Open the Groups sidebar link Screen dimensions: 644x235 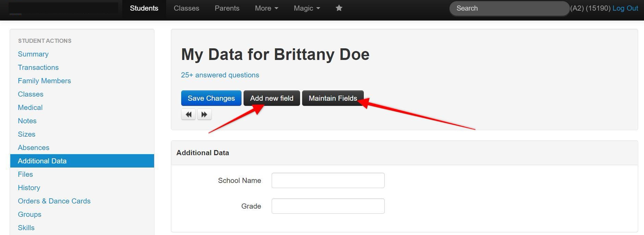[29, 214]
